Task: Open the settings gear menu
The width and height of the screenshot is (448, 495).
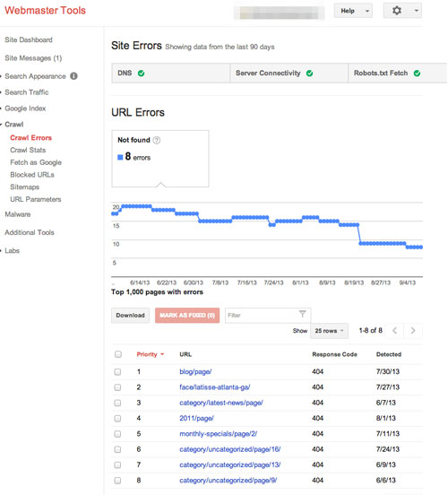Action: (397, 11)
